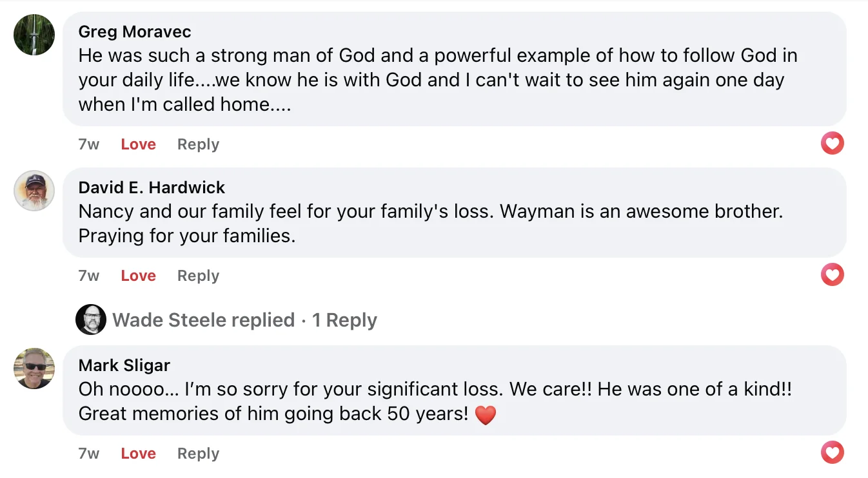The width and height of the screenshot is (868, 478).
Task: Toggle Love on Greg Moravec's comment
Action: (x=138, y=144)
